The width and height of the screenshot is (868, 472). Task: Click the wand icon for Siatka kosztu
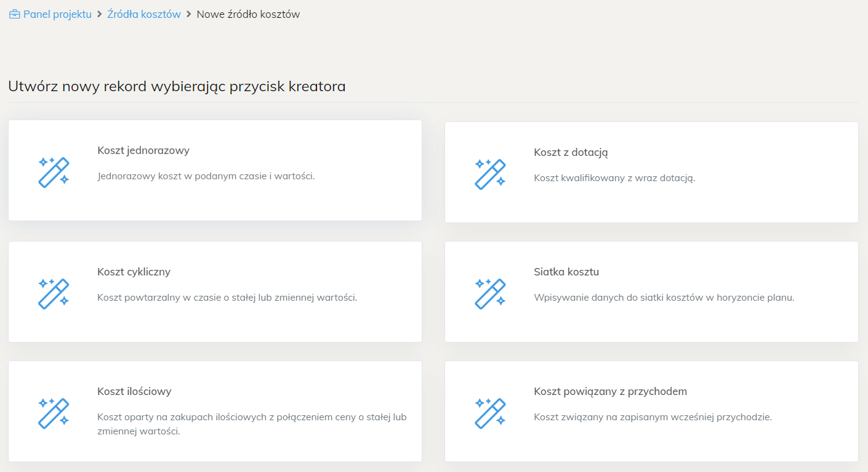490,293
